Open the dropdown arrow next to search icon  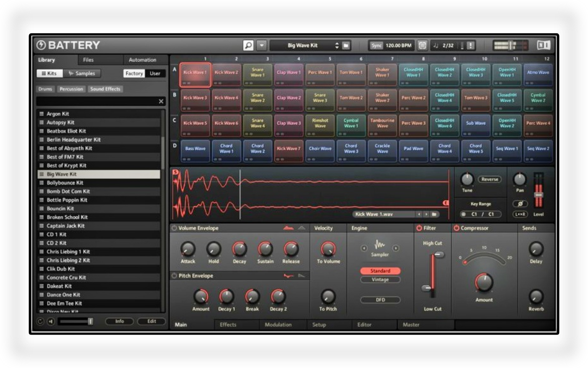pyautogui.click(x=261, y=46)
